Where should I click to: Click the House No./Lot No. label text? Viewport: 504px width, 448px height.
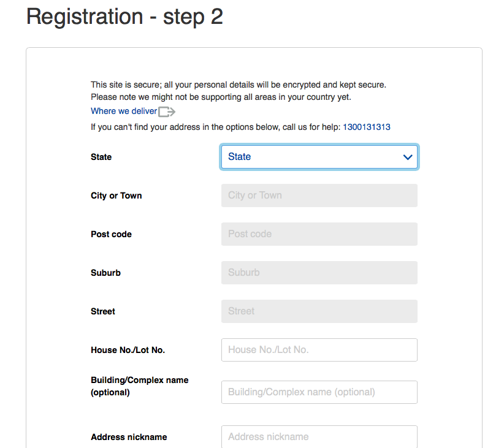click(x=128, y=350)
